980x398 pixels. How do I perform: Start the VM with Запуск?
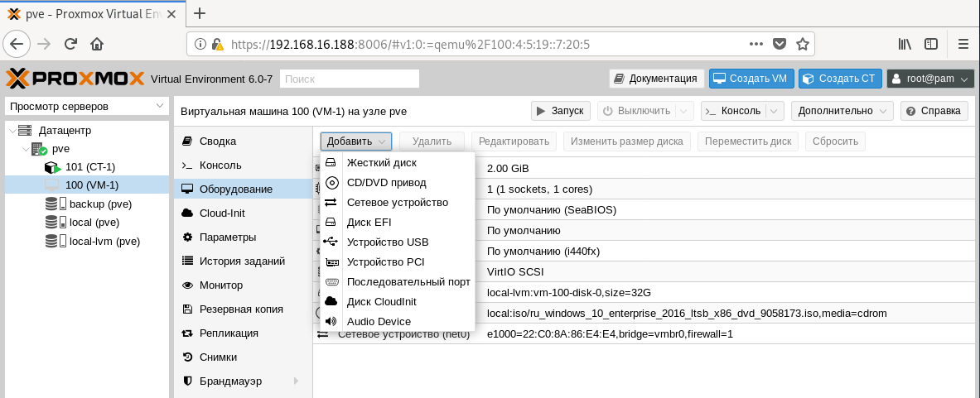(561, 111)
